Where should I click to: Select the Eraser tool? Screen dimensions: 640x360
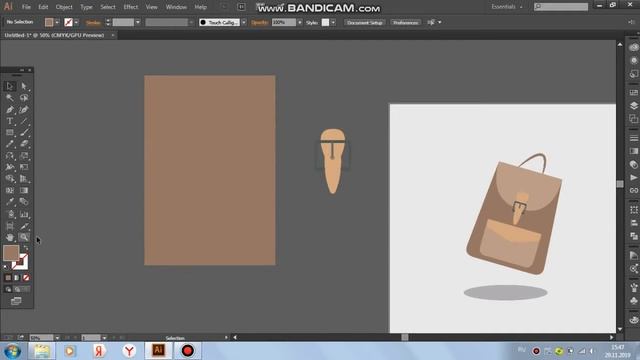[x=24, y=144]
